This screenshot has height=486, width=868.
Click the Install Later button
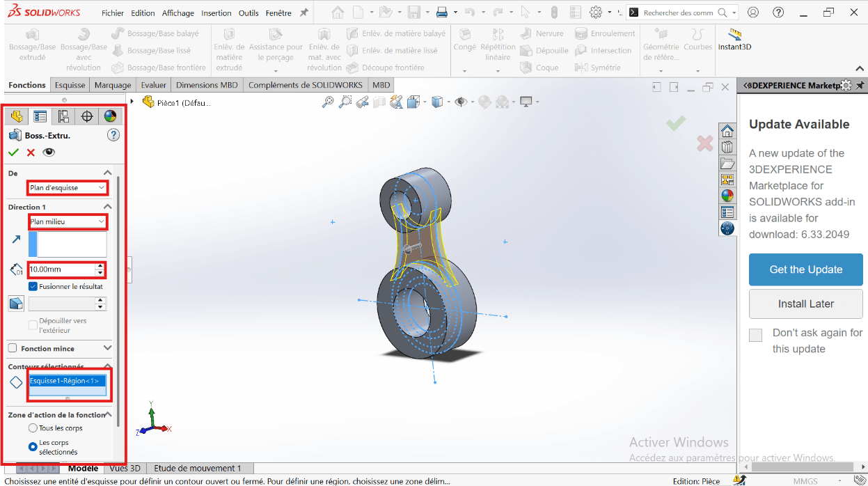click(x=805, y=304)
